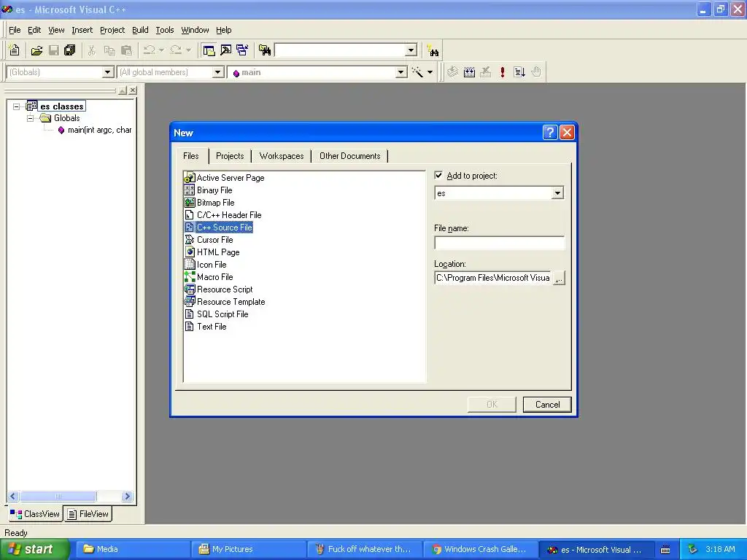Open the main function dropdown
The image size is (747, 560).
[x=401, y=72]
